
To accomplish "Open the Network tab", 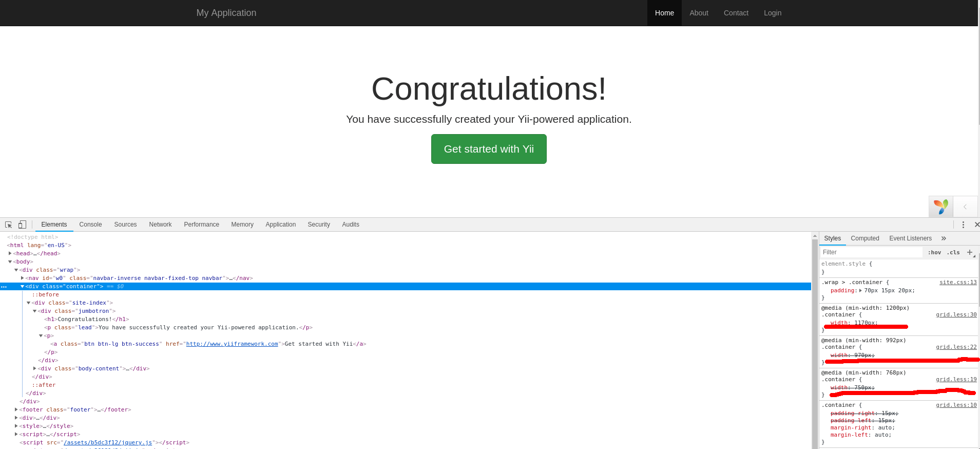I will point(160,224).
